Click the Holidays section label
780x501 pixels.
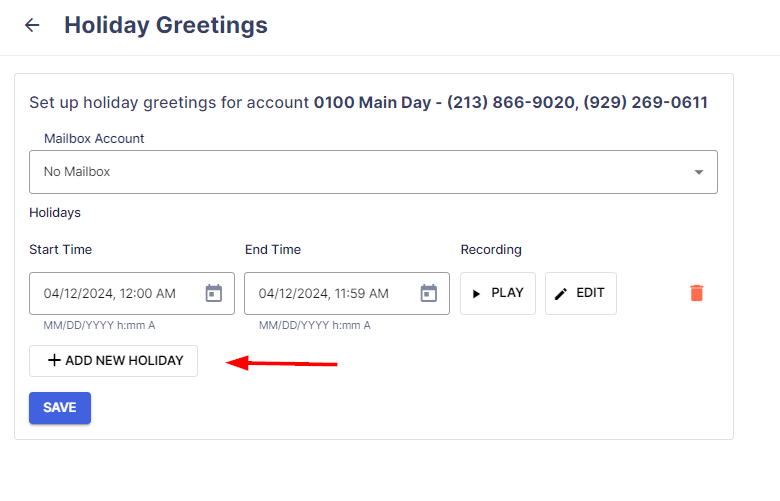55,212
